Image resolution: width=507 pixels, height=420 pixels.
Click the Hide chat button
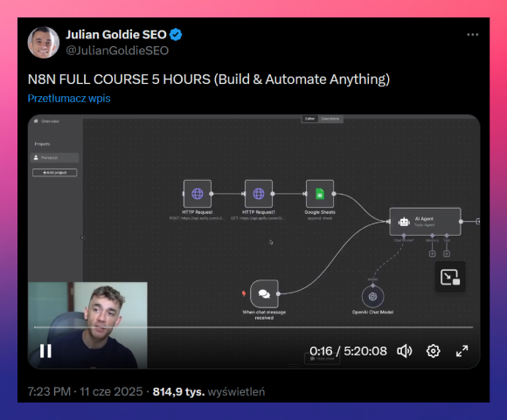[x=322, y=359]
